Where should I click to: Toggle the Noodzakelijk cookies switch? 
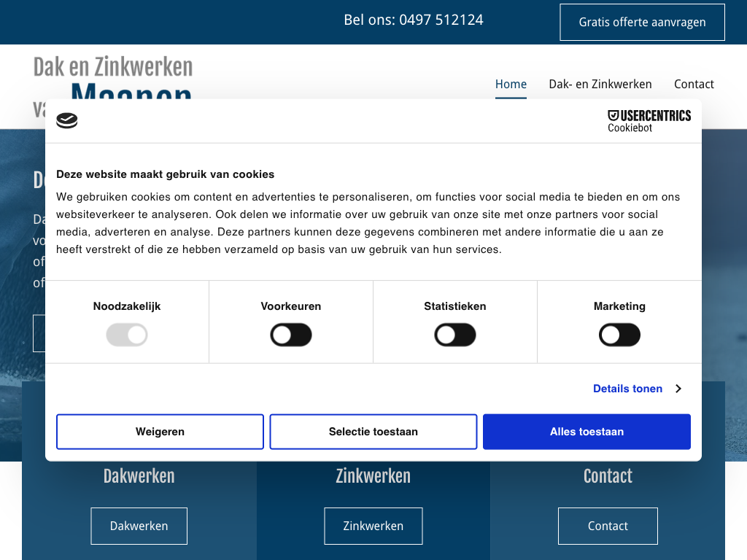tap(127, 335)
